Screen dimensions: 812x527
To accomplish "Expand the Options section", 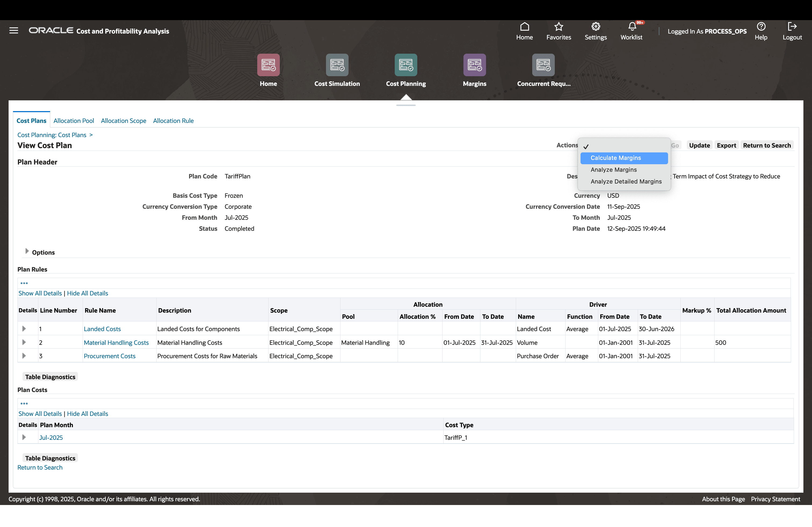I will click(27, 251).
